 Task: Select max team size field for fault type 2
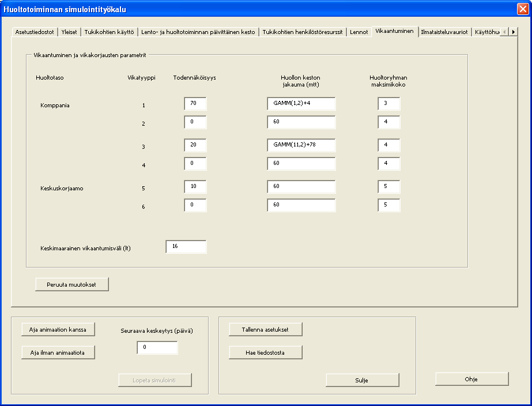389,122
